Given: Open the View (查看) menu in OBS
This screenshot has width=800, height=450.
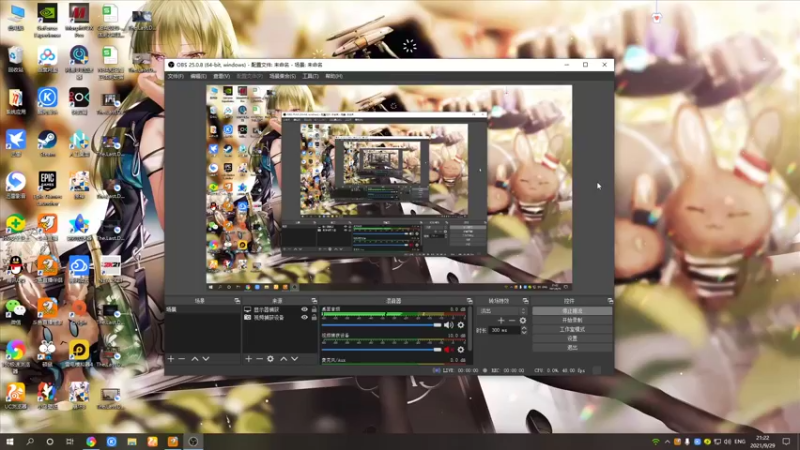Looking at the screenshot, I should pos(221,76).
